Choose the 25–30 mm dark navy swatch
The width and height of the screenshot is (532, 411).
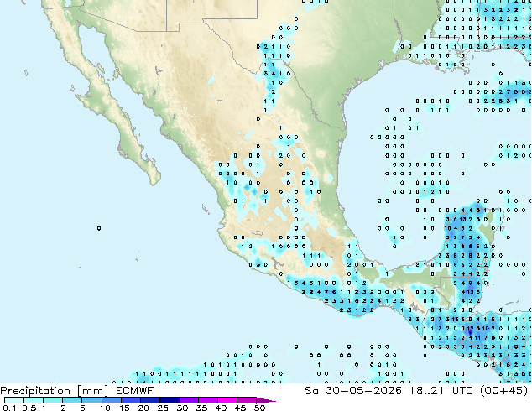point(170,400)
